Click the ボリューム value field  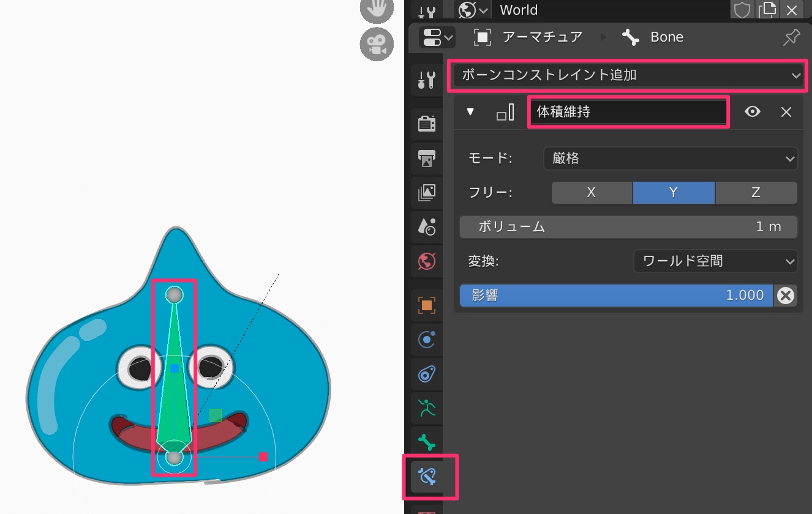click(628, 227)
